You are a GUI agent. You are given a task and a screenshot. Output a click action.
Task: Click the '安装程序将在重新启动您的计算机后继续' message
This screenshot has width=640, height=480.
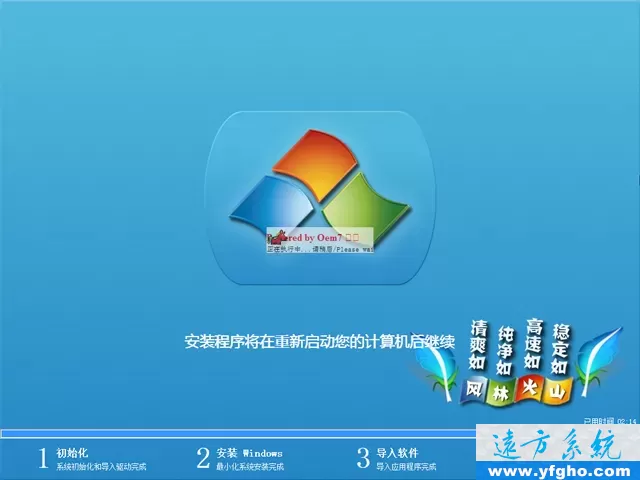319,342
